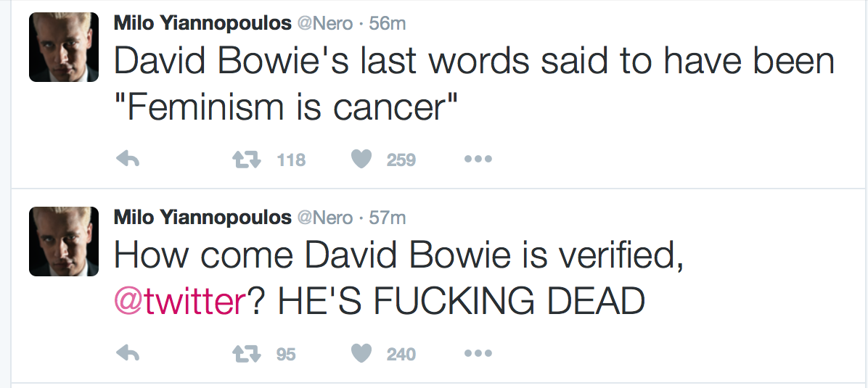Click the @Nero handle on the 56m tweet

[324, 22]
